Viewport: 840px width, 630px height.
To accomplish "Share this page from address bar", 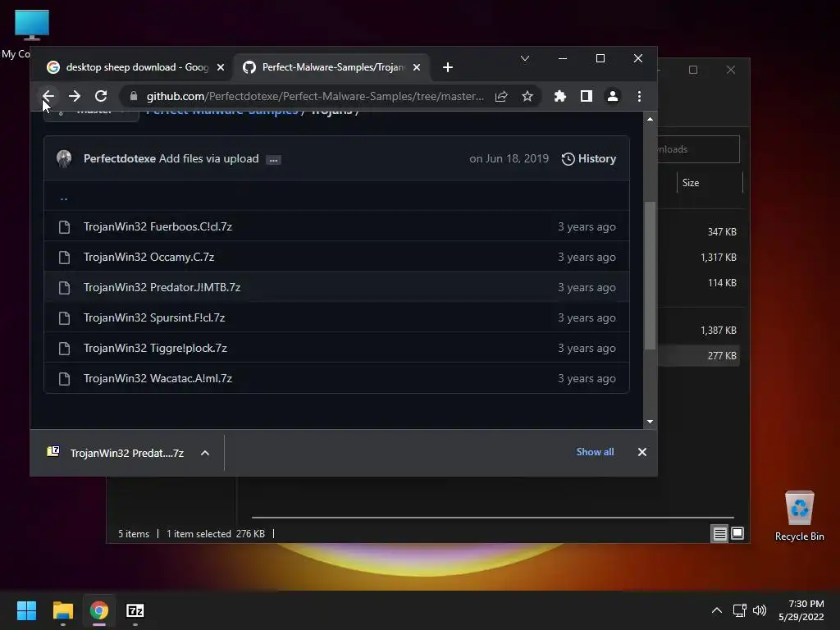I will (501, 97).
